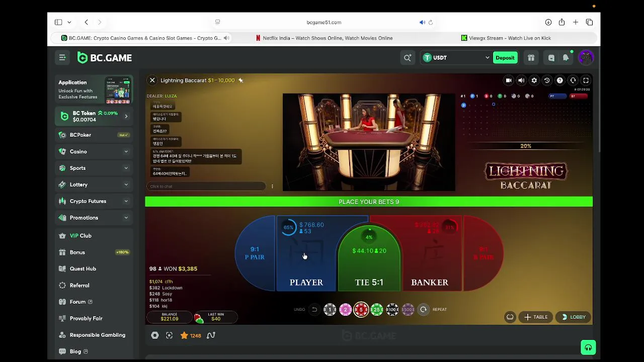
Task: Select the black $100 chip
Action: pyautogui.click(x=392, y=310)
